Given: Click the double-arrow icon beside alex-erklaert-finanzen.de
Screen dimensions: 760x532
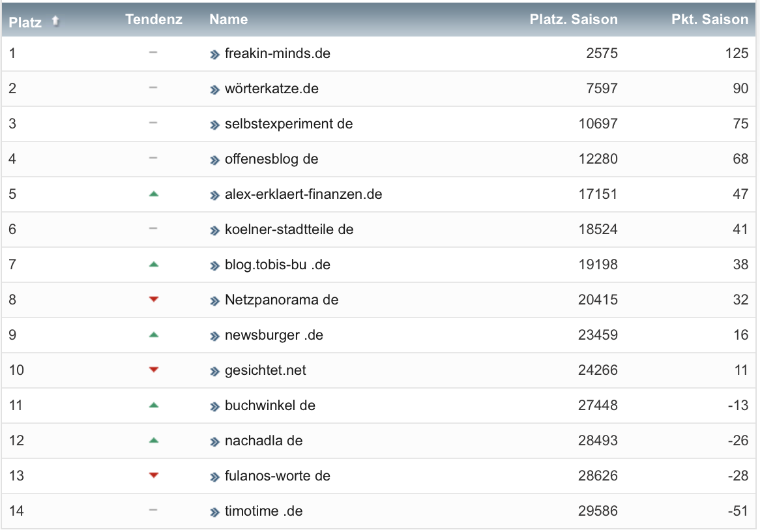Looking at the screenshot, I should (214, 196).
